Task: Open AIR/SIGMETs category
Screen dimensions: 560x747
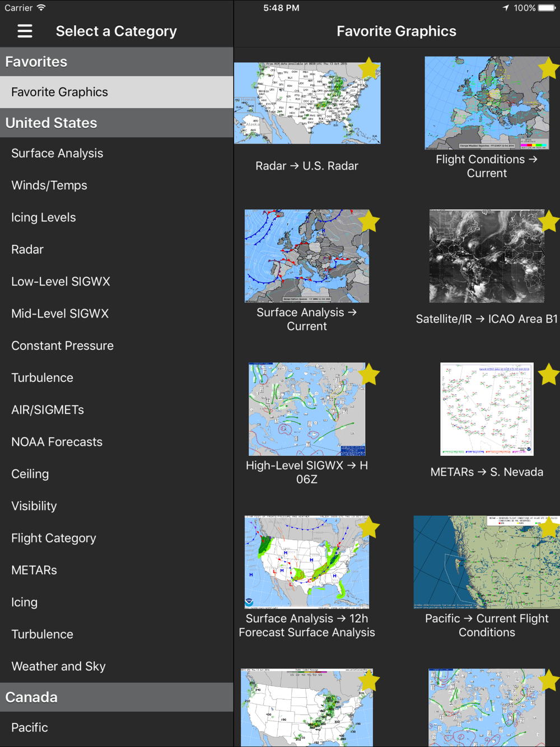Action: (x=116, y=410)
